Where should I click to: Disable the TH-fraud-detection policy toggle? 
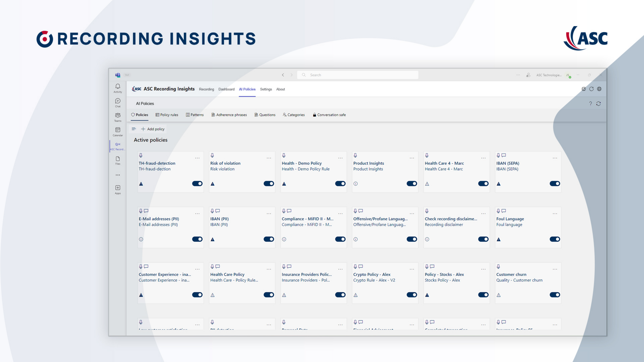197,183
